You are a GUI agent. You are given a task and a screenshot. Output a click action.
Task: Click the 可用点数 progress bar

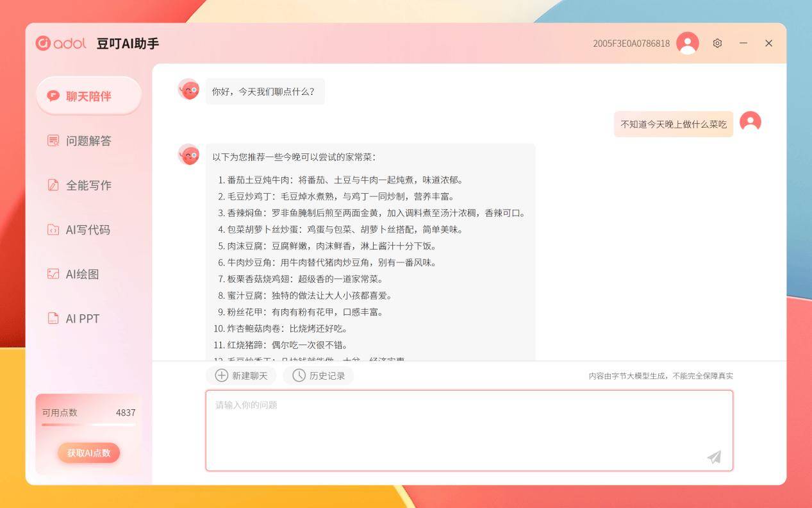[x=88, y=425]
